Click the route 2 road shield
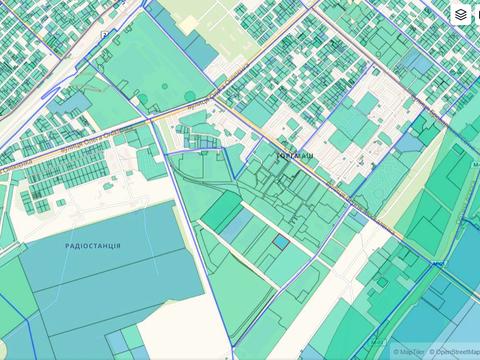 click(x=104, y=35)
